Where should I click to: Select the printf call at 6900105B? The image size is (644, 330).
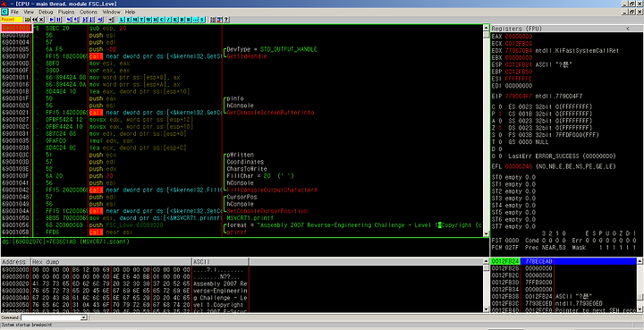[241, 233]
